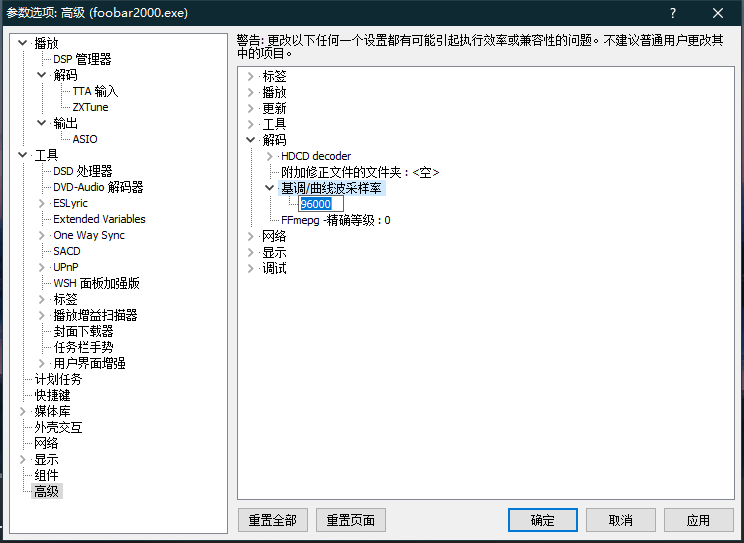The image size is (744, 543).
Task: Collapse the 基调/曲线波采样率 setting
Action: tap(270, 188)
